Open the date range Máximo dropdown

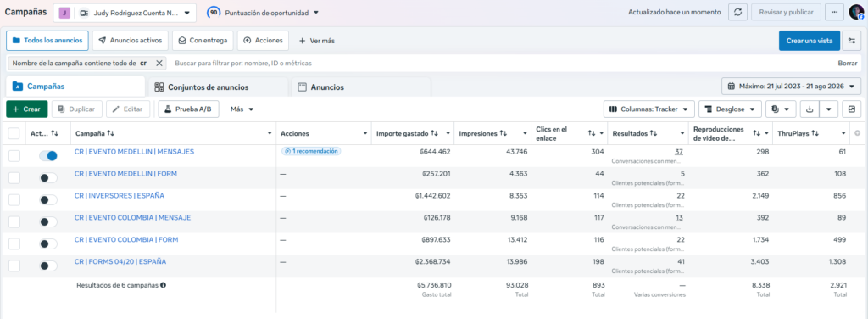coord(791,87)
